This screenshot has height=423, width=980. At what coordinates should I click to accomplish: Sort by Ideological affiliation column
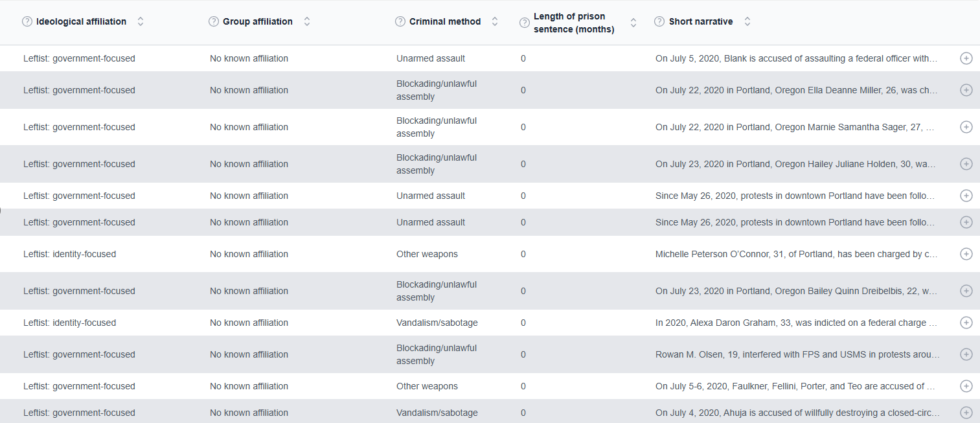141,21
